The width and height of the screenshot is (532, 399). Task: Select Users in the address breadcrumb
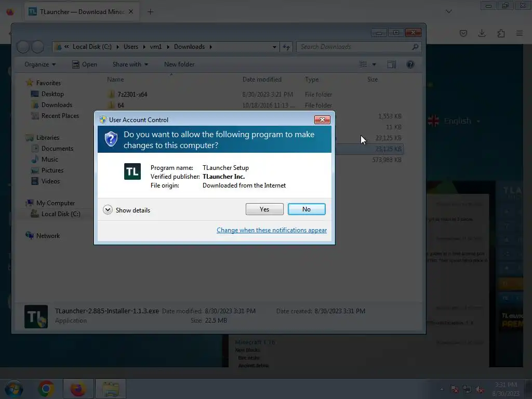click(x=130, y=47)
